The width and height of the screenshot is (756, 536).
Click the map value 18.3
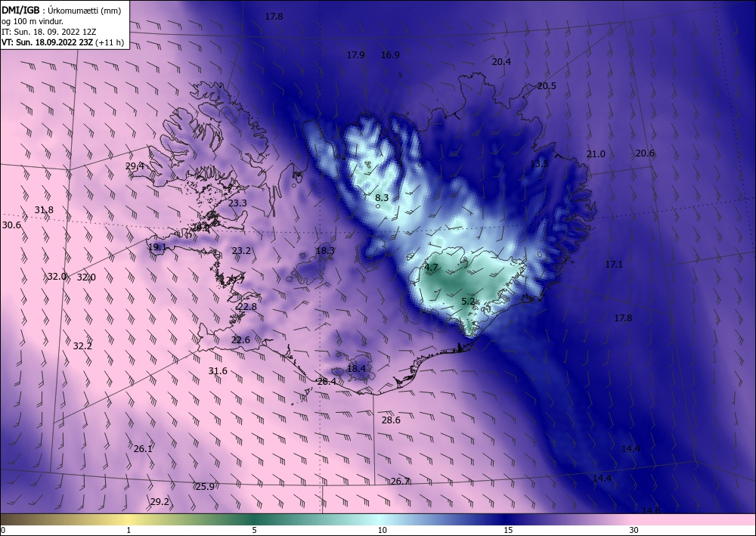pos(325,251)
